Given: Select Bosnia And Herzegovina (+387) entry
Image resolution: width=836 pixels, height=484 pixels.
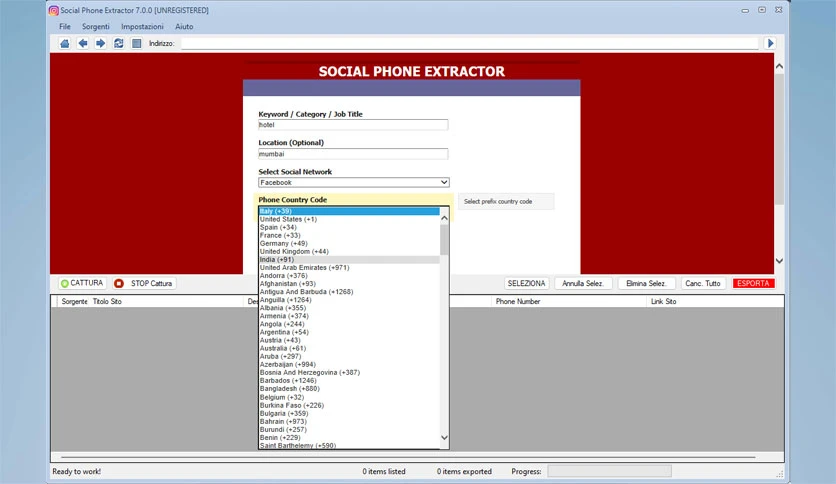Looking at the screenshot, I should coord(349,373).
